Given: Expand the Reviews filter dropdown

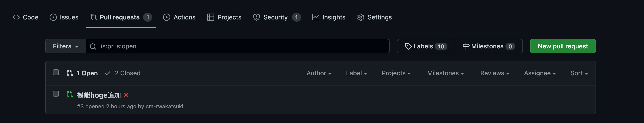Looking at the screenshot, I should point(495,73).
